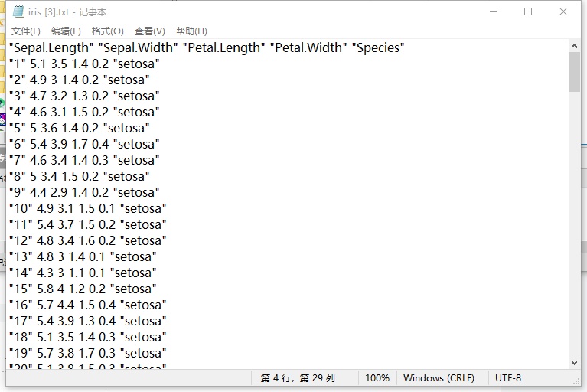587x392 pixels.
Task: Click in line starting with "2" 4.9
Action: coord(80,80)
